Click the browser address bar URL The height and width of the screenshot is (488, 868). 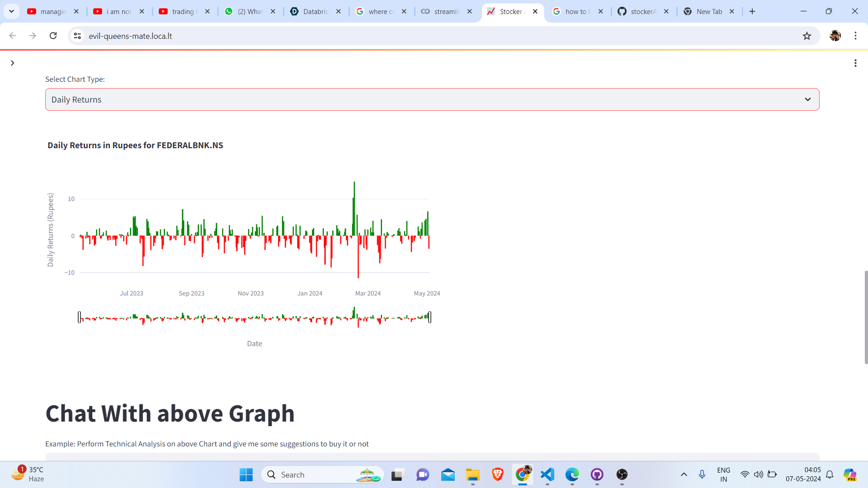coord(130,36)
